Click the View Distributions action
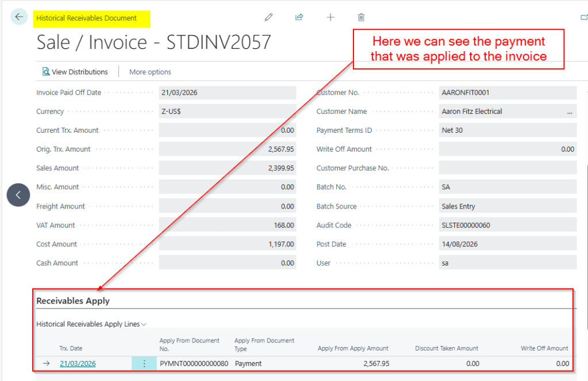This screenshot has width=588, height=381. click(x=75, y=72)
